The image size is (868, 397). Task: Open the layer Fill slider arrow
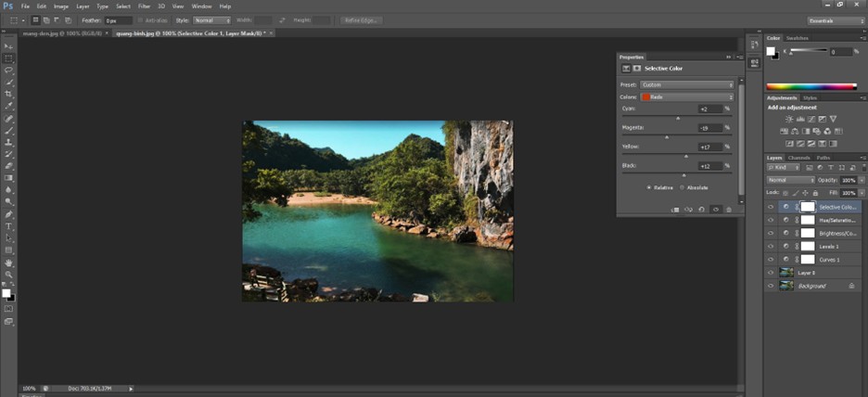[861, 193]
